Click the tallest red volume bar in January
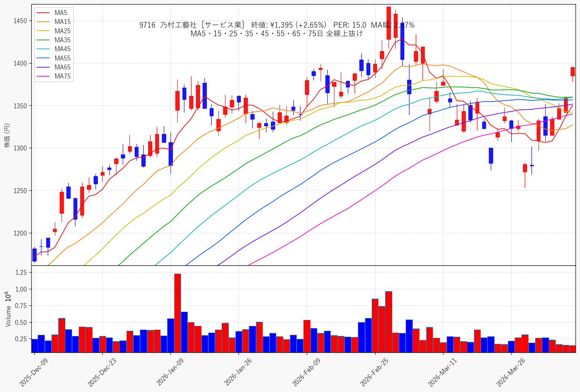The image size is (580, 392). pos(178,313)
